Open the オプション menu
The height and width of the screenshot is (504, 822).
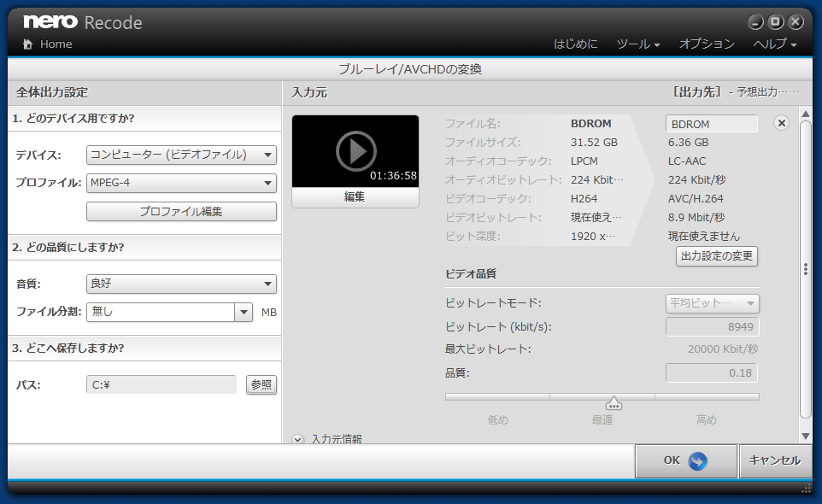(707, 44)
